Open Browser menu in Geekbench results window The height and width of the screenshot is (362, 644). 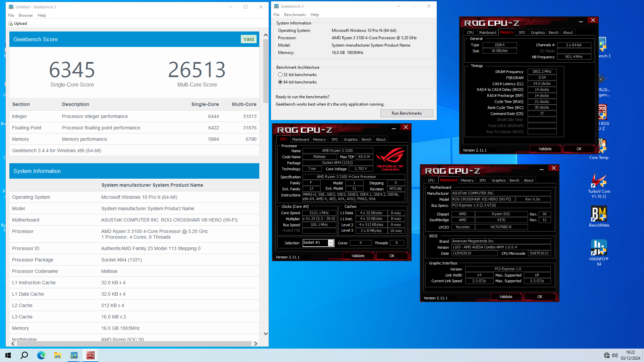coord(26,15)
